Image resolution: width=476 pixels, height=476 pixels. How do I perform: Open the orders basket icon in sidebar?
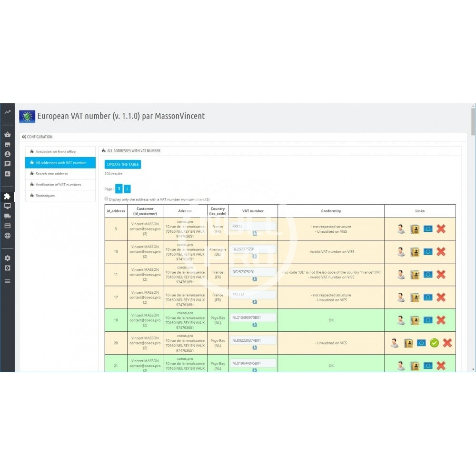[x=7, y=135]
